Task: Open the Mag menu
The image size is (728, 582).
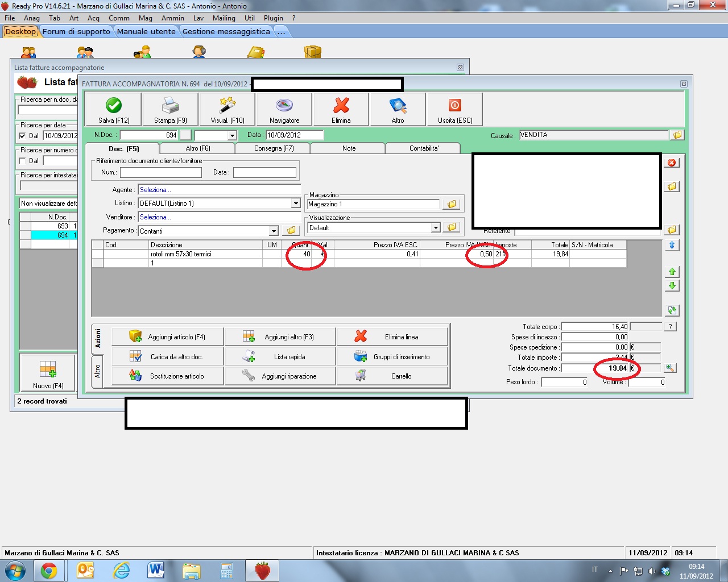Action: pyautogui.click(x=146, y=18)
